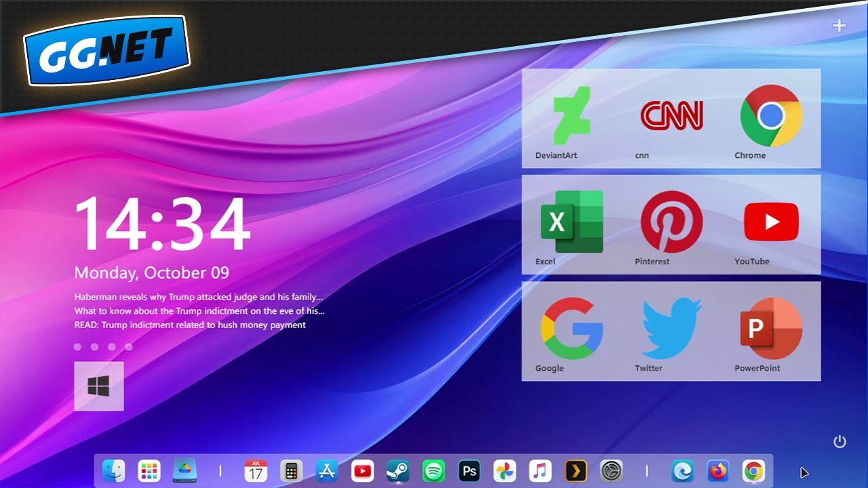Viewport: 868px width, 488px height.
Task: Launch the PowerPoint tile
Action: coord(771,331)
